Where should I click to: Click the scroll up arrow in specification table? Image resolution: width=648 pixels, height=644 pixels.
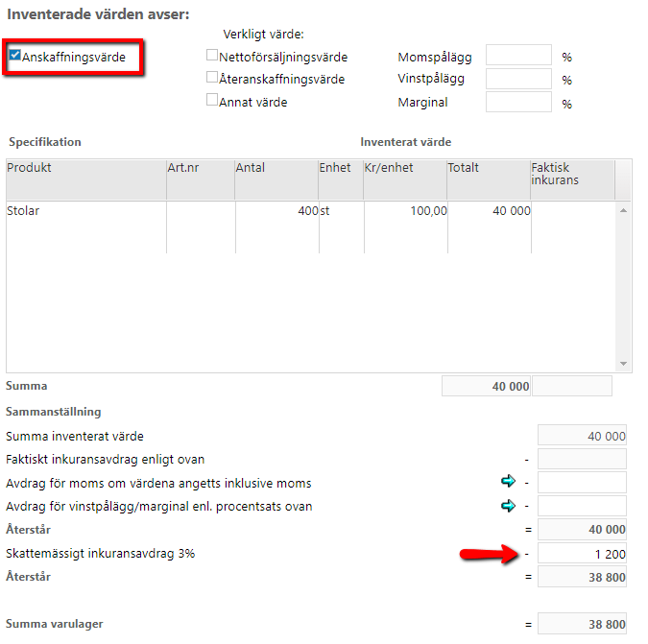[x=624, y=211]
